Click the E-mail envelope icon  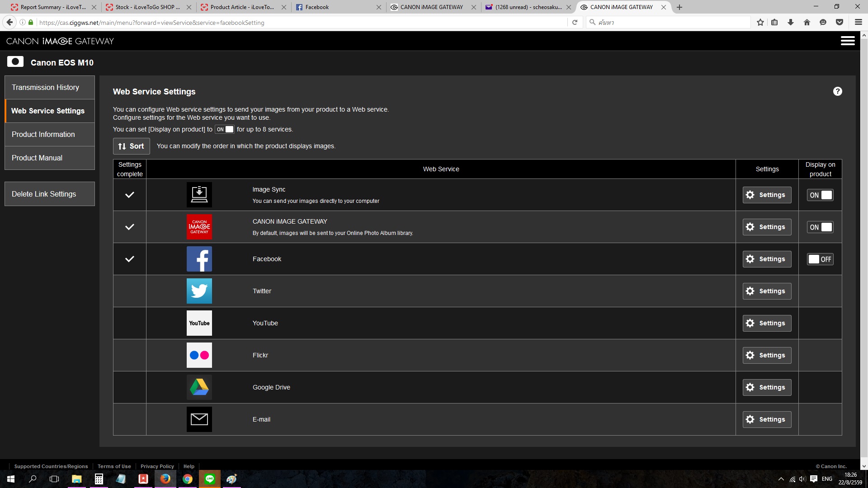pyautogui.click(x=199, y=419)
